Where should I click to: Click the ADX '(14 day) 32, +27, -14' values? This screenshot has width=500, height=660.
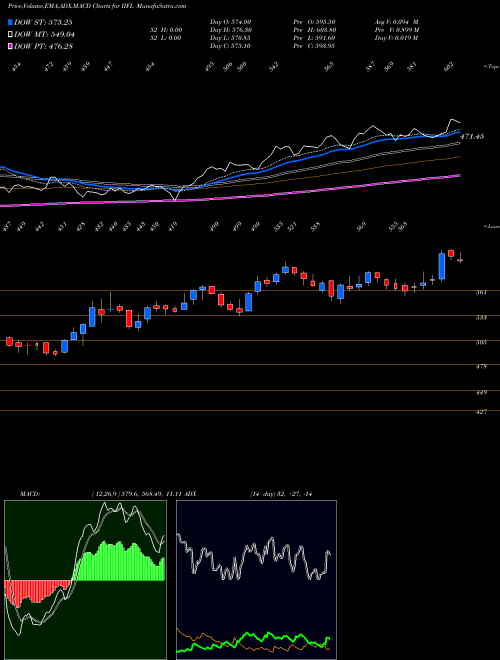point(280,494)
